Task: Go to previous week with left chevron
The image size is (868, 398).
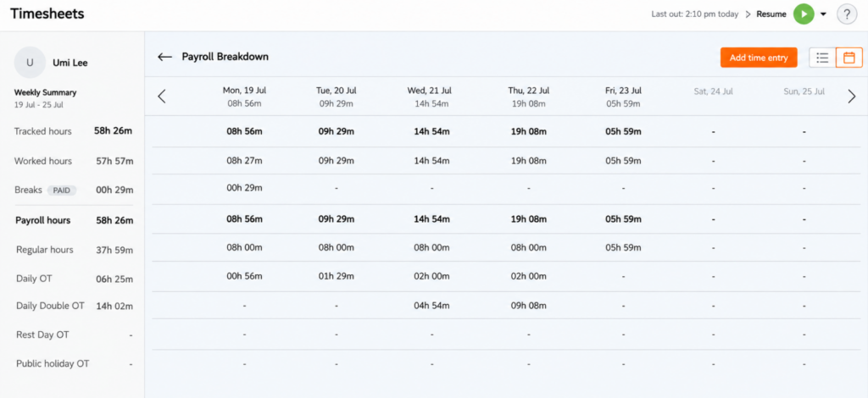Action: (x=162, y=97)
